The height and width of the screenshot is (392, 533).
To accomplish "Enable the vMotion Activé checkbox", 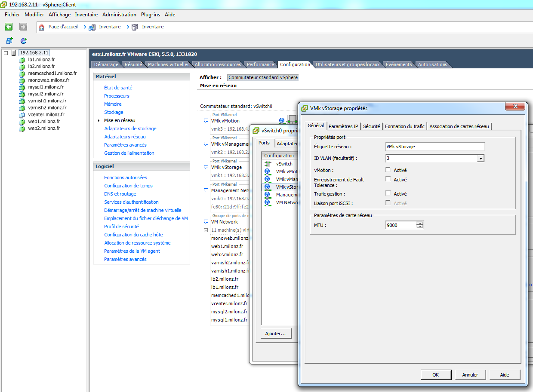I will point(388,170).
